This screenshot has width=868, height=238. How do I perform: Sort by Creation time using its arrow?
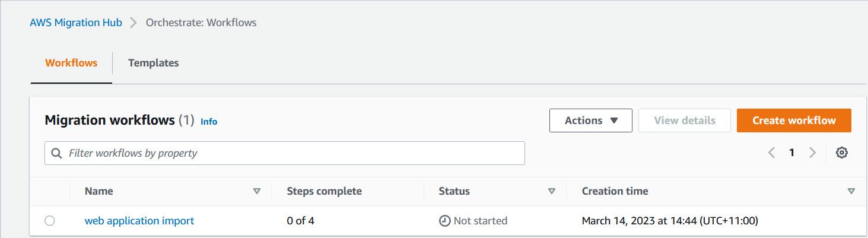click(851, 191)
